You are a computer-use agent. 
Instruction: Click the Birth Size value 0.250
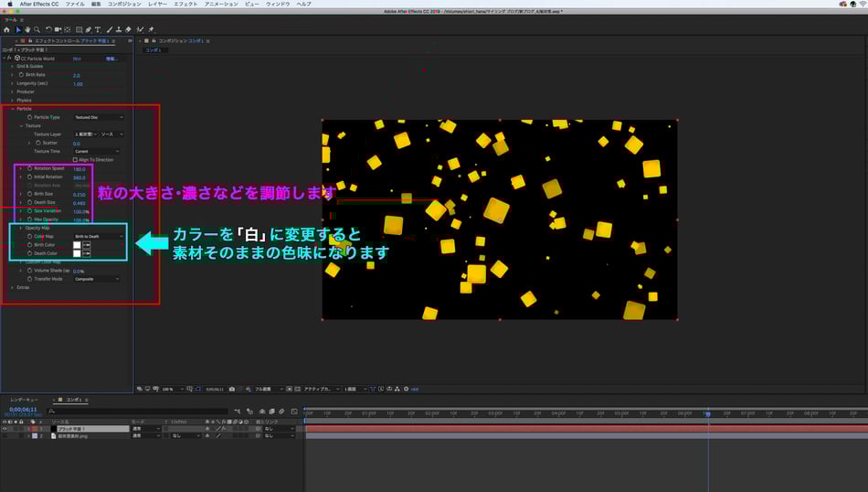click(x=79, y=194)
